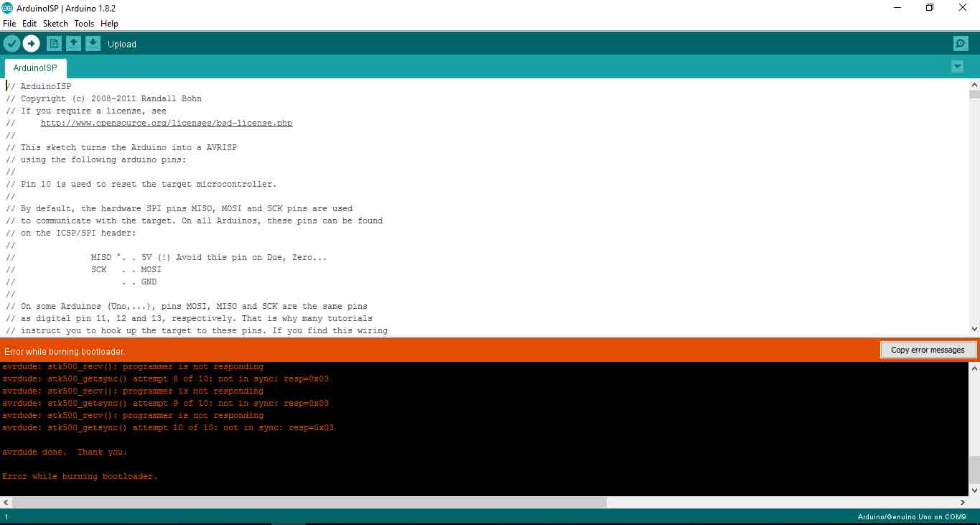Click 'Pin 10 is used to reset' line
Screen dimensions: 980x525
click(x=141, y=184)
